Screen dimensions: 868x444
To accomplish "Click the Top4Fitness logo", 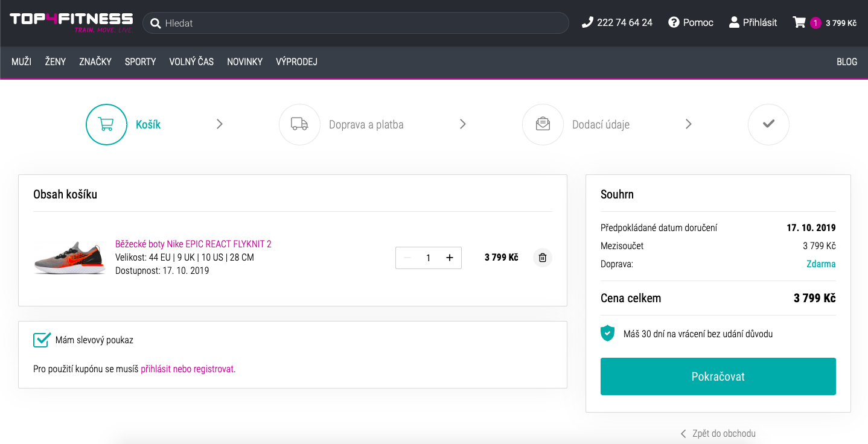I will click(71, 22).
